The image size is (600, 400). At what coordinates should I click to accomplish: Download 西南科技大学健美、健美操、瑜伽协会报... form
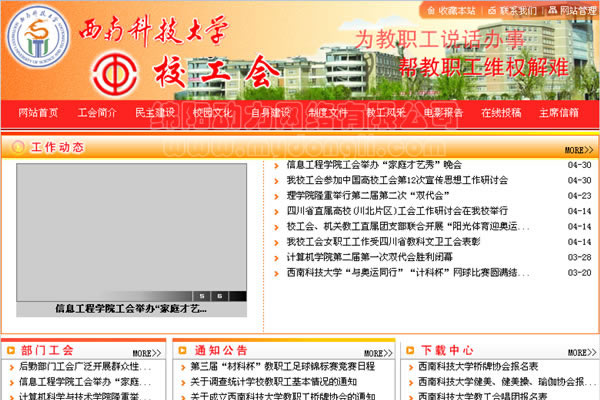[x=507, y=382]
